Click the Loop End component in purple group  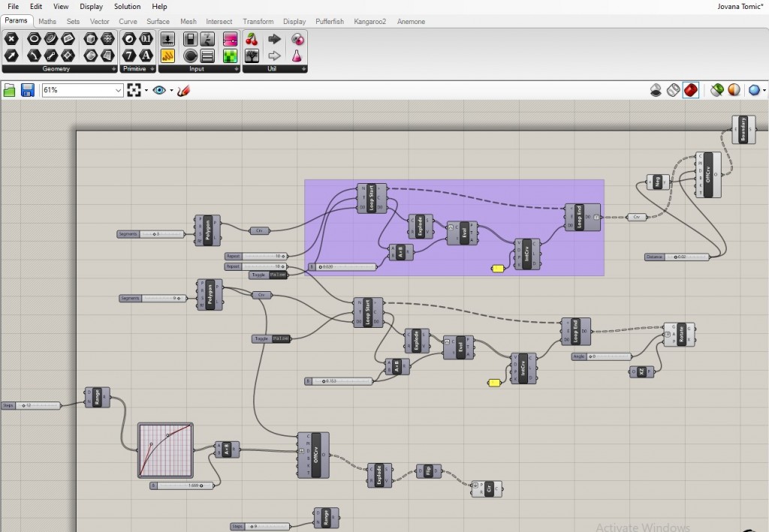click(x=577, y=218)
